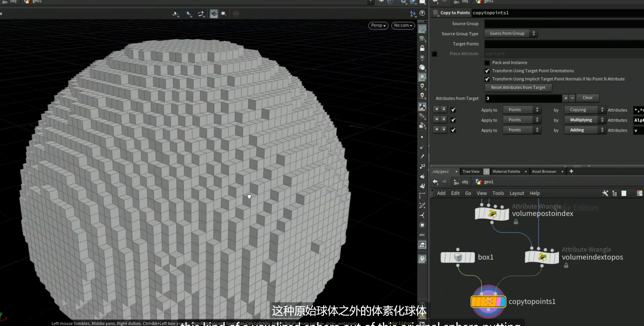
Task: Disable the Multiplying attribute row checkbox
Action: coord(453,120)
